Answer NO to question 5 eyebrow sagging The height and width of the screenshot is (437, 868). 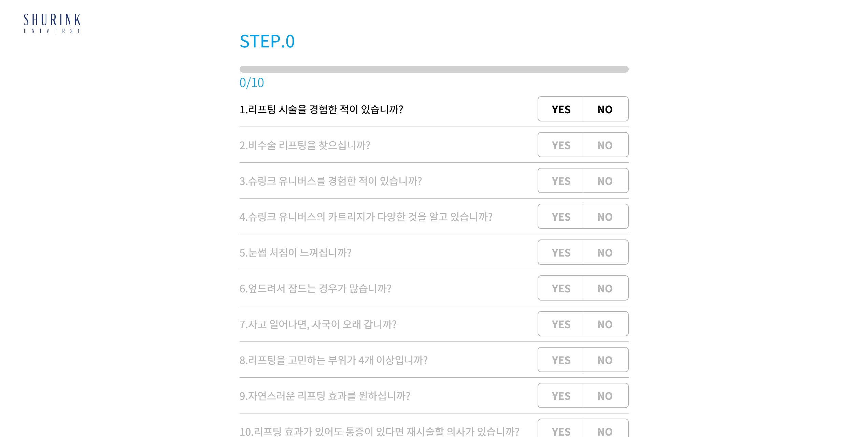(x=605, y=252)
